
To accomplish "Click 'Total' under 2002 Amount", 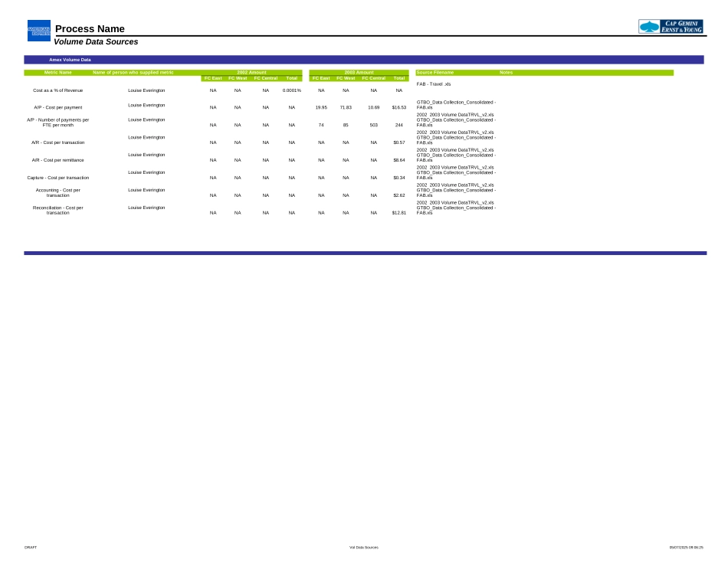I will tap(291, 78).
